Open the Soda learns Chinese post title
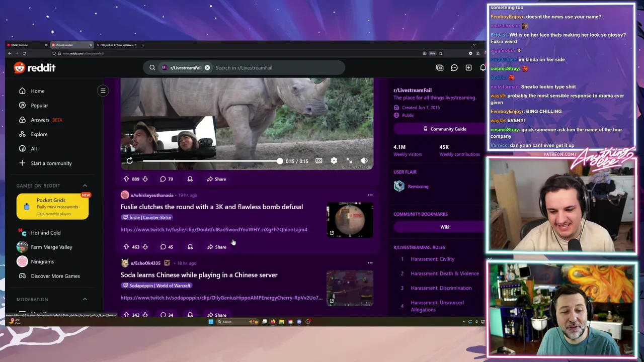644x362 pixels. 199,275
